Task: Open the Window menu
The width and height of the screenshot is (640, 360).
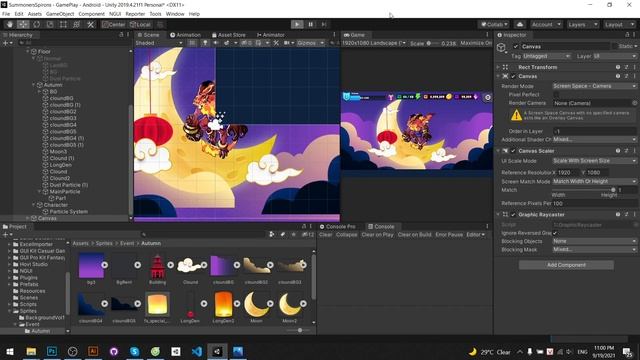Action: 175,14
